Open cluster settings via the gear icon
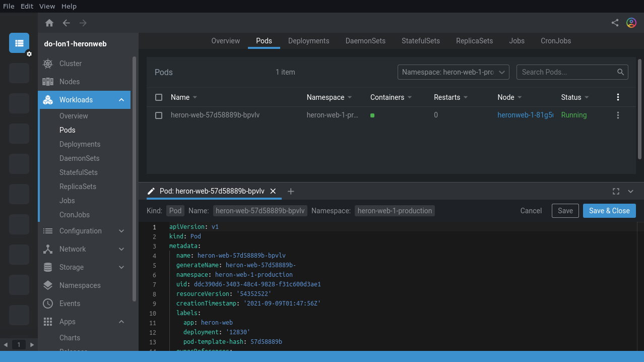This screenshot has height=362, width=644. (x=29, y=54)
